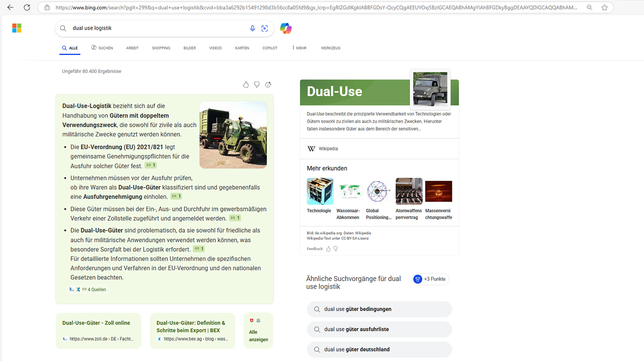Dislike the AI answer with thumbs down
The height and width of the screenshot is (361, 644).
[x=257, y=84]
